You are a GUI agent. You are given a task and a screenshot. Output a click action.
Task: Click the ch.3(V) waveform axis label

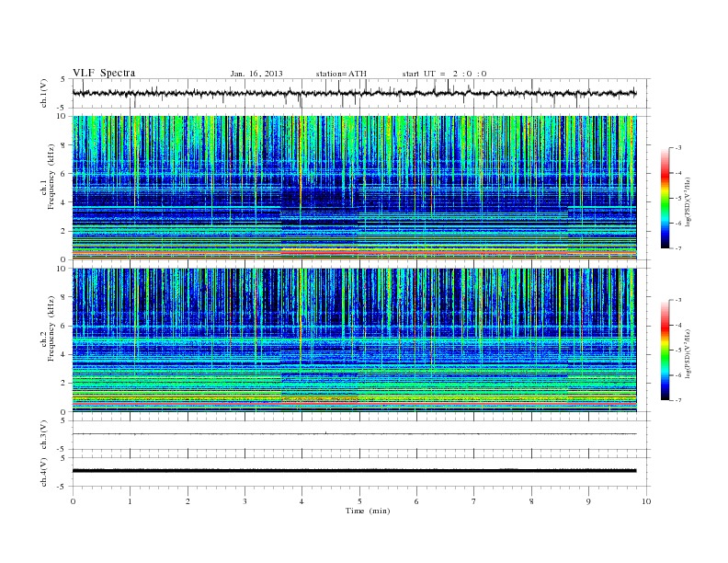(x=43, y=435)
